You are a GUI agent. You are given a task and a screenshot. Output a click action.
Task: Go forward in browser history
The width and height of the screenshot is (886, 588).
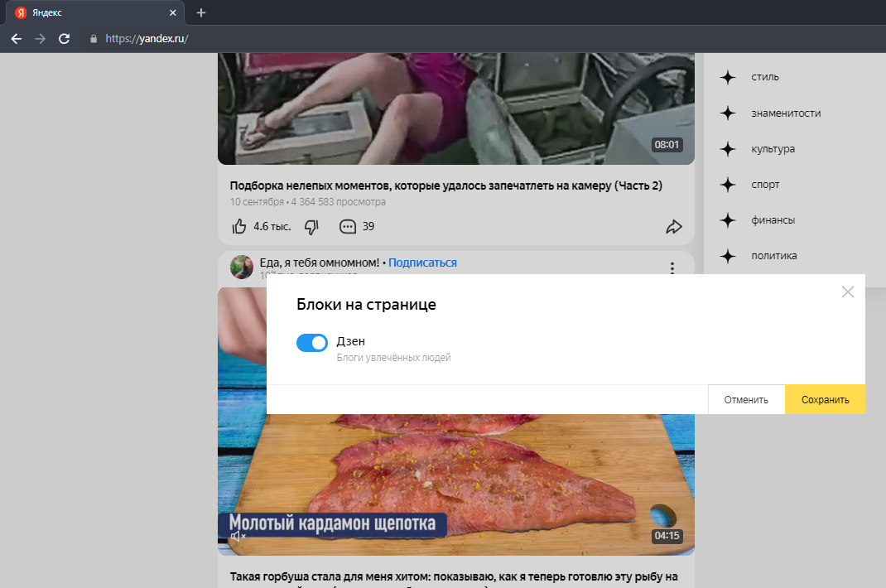40,38
